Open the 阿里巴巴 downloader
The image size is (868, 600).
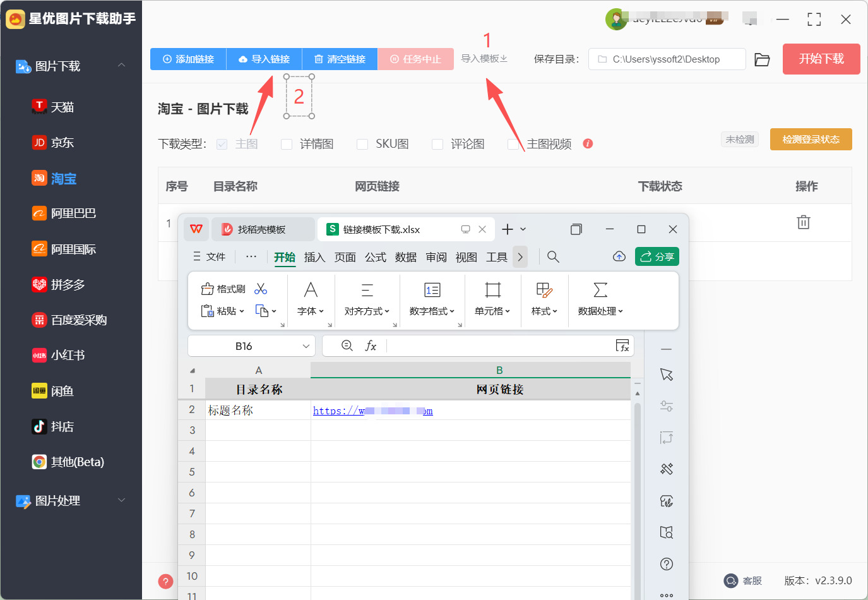64,213
